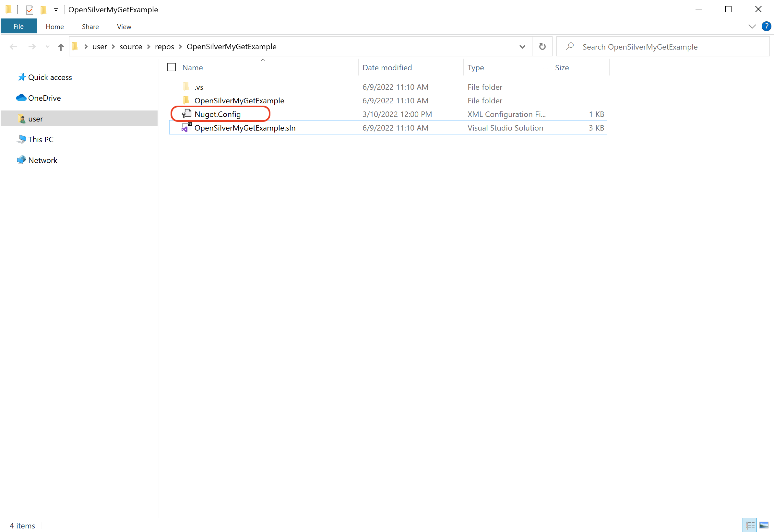Click the Nuget.Config XML file icon
Image resolution: width=774 pixels, height=532 pixels.
point(186,114)
